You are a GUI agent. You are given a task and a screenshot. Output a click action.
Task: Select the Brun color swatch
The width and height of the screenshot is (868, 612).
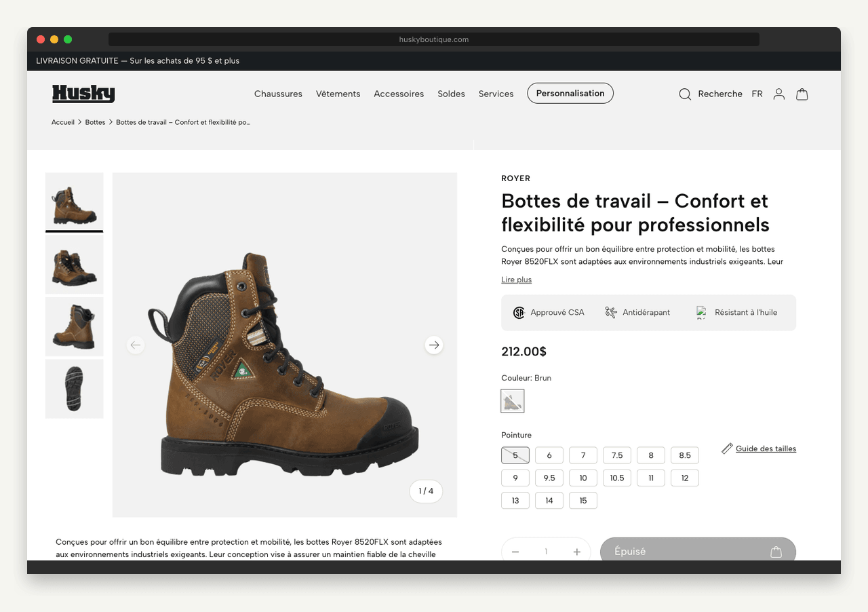tap(512, 400)
